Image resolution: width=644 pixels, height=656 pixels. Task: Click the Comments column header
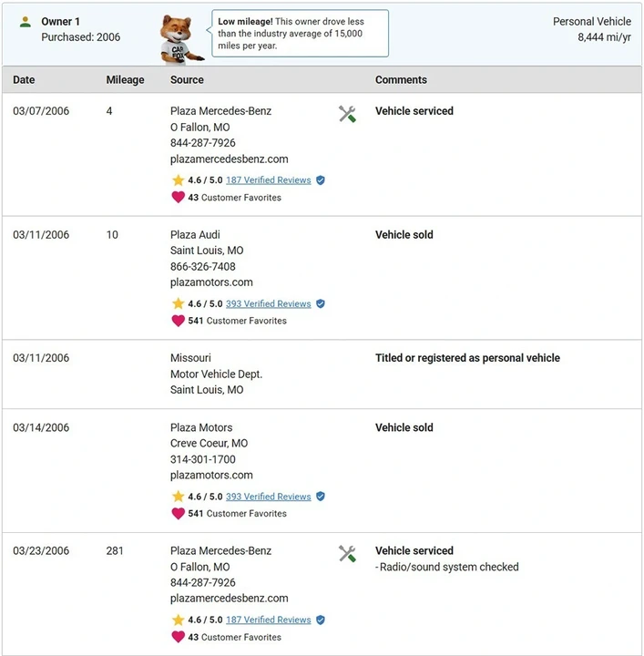pyautogui.click(x=401, y=80)
